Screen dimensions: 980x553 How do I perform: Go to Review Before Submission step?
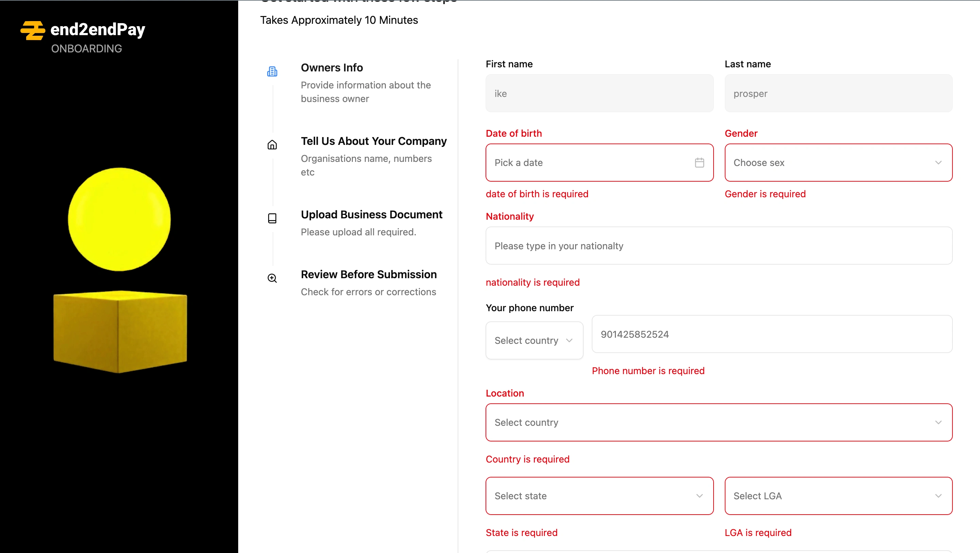pyautogui.click(x=368, y=274)
